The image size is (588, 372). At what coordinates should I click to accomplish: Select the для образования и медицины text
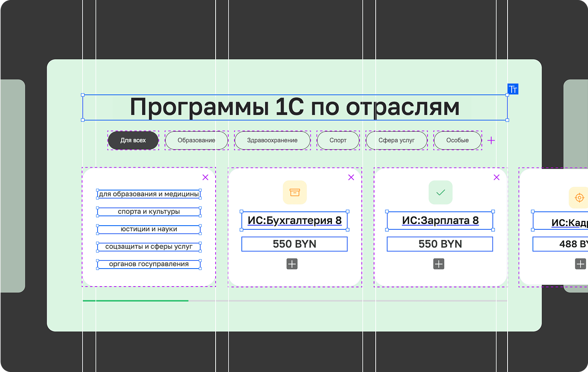149,194
